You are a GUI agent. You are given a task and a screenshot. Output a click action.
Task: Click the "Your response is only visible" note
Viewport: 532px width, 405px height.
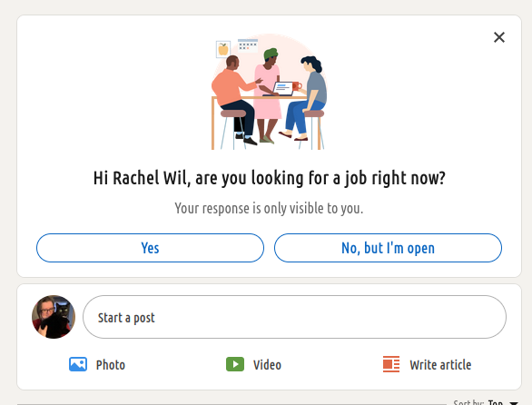pyautogui.click(x=269, y=208)
